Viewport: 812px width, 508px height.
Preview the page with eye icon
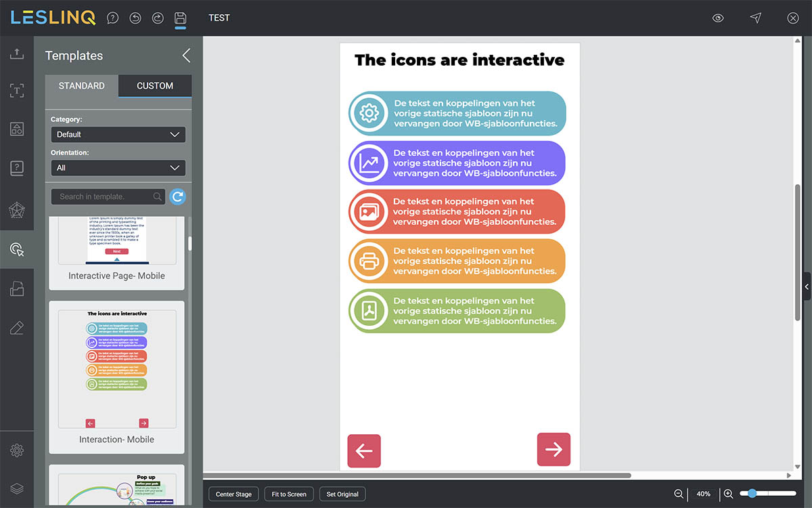click(718, 18)
